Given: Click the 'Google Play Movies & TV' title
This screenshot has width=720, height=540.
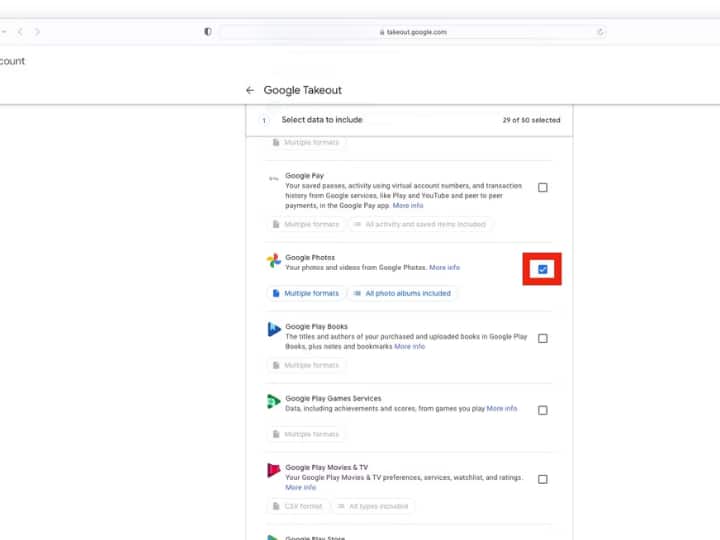Looking at the screenshot, I should [x=326, y=467].
